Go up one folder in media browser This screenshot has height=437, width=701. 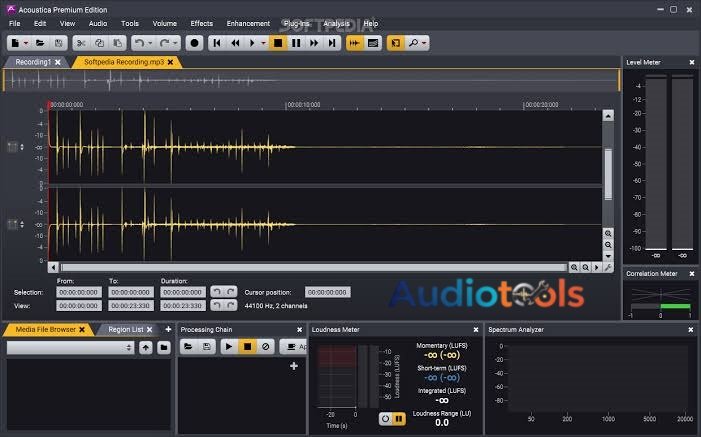click(x=145, y=347)
